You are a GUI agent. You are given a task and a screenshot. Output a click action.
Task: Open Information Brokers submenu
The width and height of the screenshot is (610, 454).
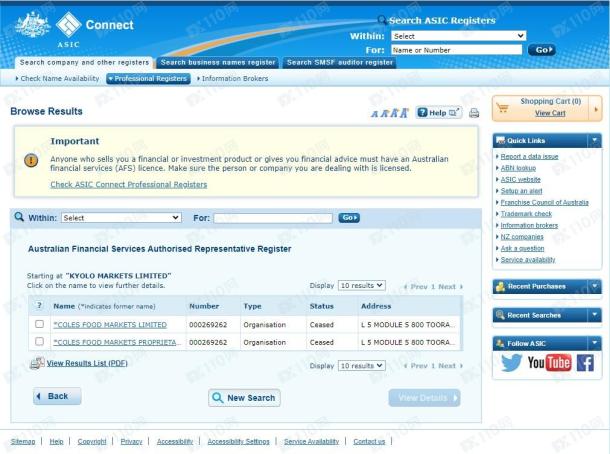point(233,79)
